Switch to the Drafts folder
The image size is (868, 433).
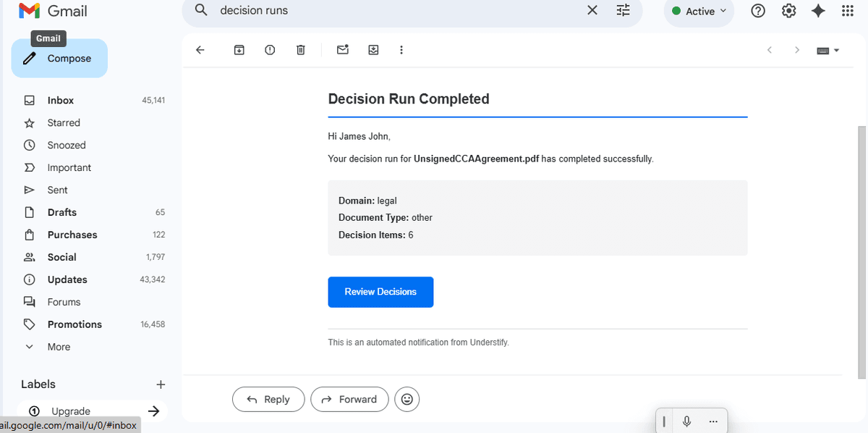pos(62,212)
